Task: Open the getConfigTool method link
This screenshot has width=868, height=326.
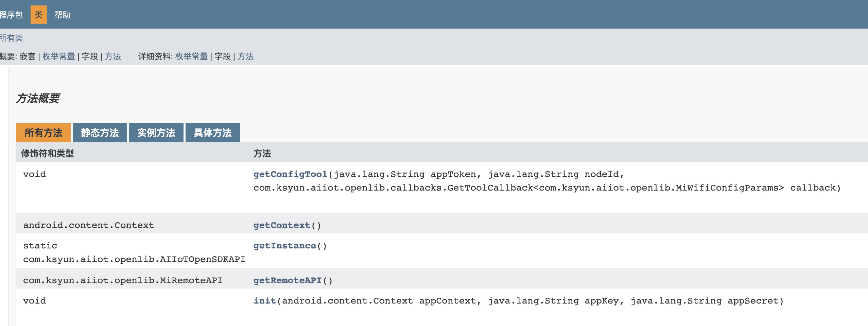Action: [x=290, y=174]
